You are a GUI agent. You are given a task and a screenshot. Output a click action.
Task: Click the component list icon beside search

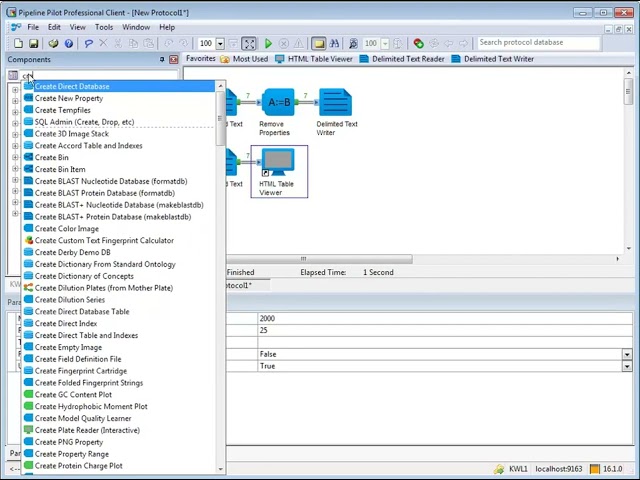click(x=13, y=76)
